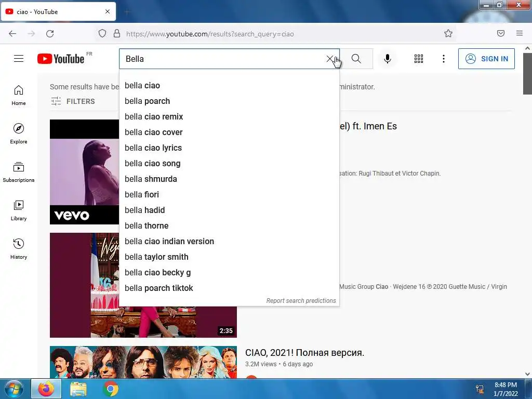Click the padlock site info icon

pos(117,33)
